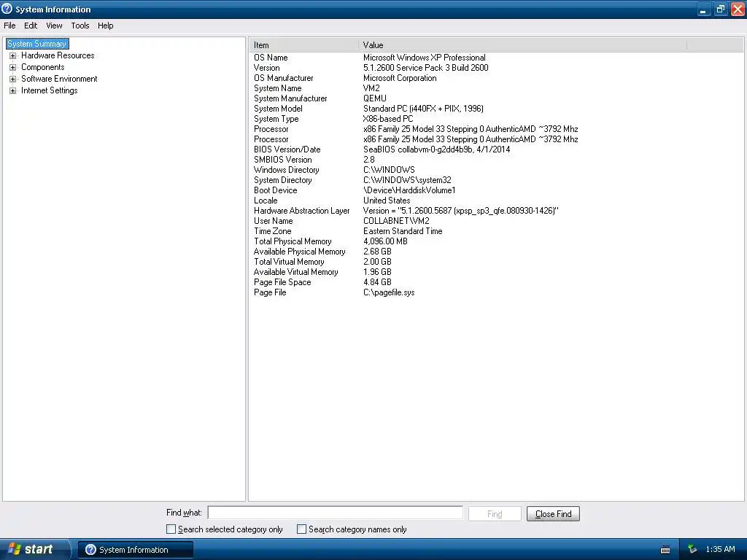Click the Value column header
The width and height of the screenshot is (747, 560).
click(x=522, y=45)
